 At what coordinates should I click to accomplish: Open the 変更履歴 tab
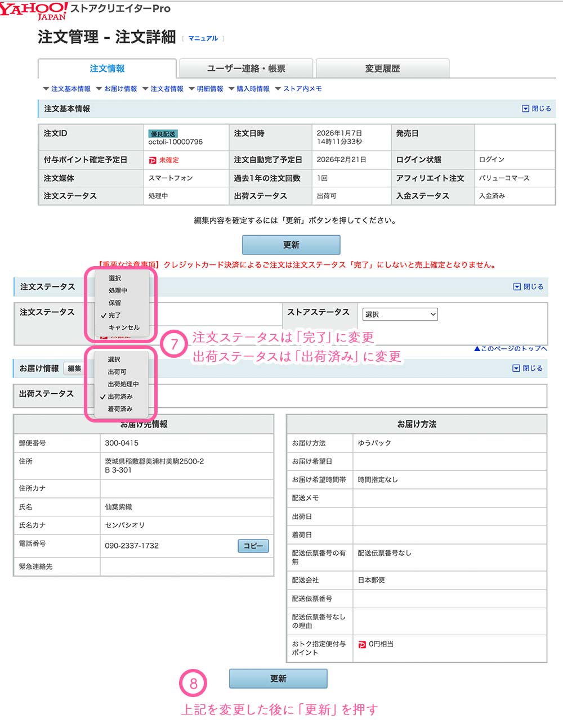382,69
